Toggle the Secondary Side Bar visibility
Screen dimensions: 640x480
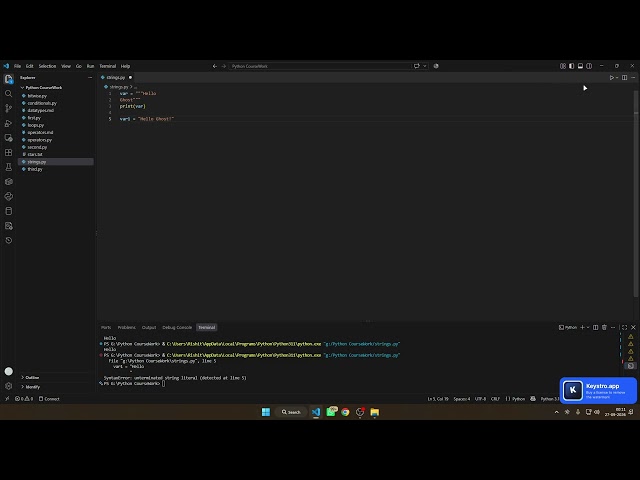point(589,66)
